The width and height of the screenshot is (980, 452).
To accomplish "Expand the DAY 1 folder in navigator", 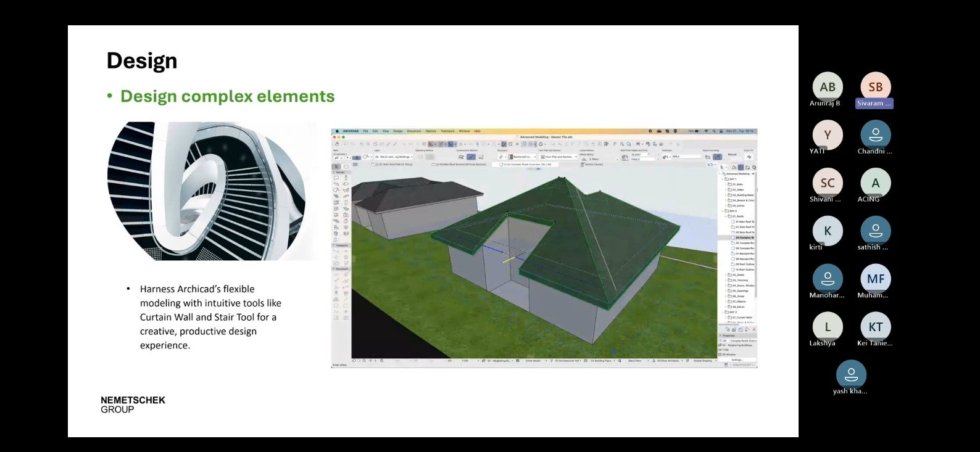I will click(x=723, y=179).
